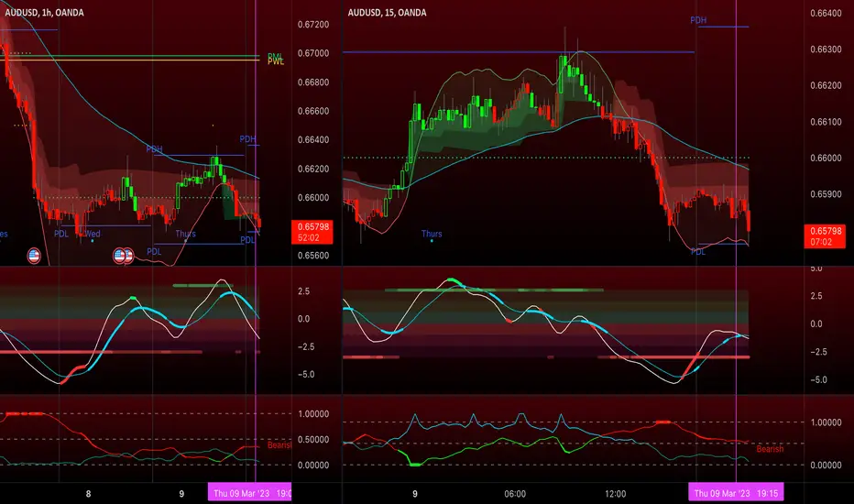Click 5.0 at top of 15-minute oscillator axis
Screen dimensions: 854x504
coord(816,268)
